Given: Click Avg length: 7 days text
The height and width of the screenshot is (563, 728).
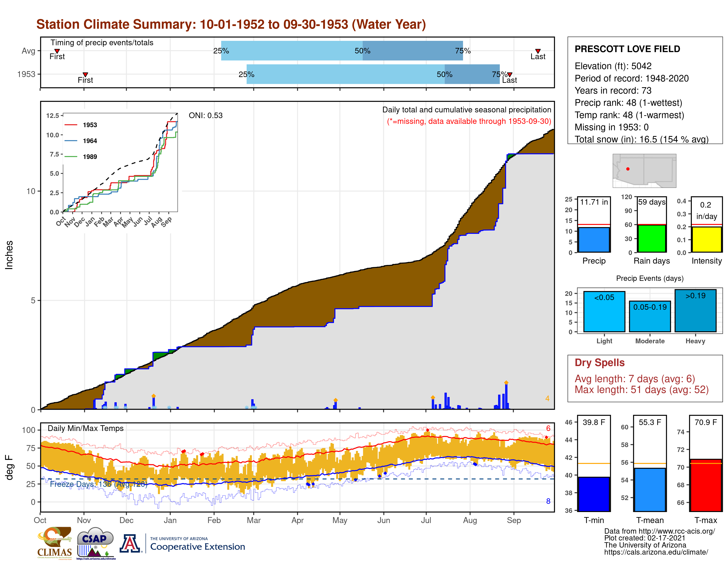Looking at the screenshot, I should pyautogui.click(x=635, y=379).
